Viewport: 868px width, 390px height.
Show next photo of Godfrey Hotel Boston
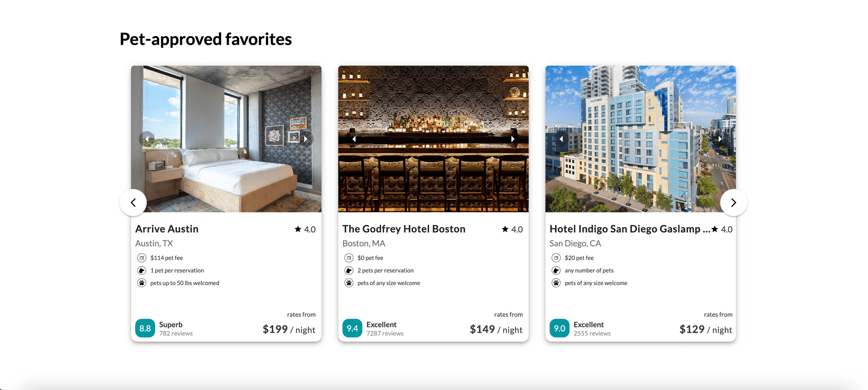(x=513, y=139)
